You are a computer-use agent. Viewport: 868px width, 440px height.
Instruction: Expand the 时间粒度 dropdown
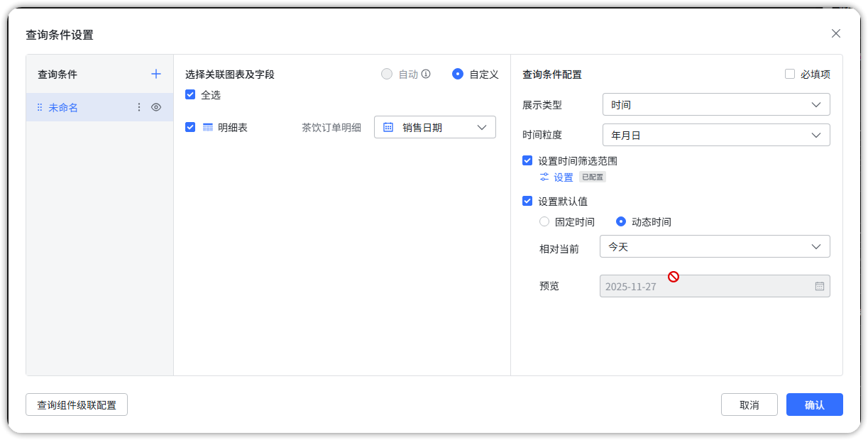715,135
